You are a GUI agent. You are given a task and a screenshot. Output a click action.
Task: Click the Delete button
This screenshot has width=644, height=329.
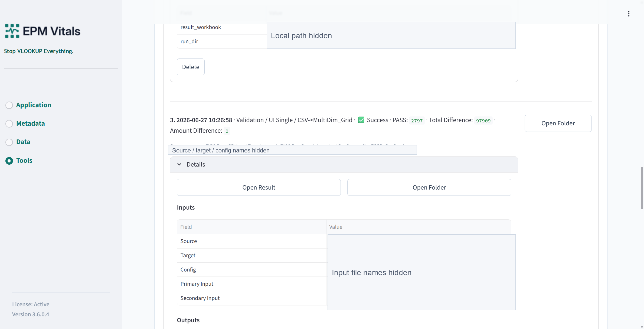191,67
